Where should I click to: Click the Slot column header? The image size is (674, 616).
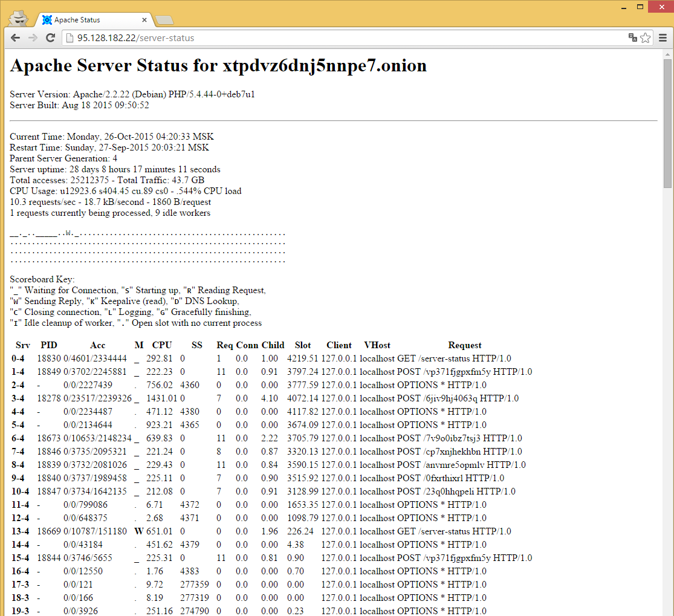pyautogui.click(x=303, y=345)
